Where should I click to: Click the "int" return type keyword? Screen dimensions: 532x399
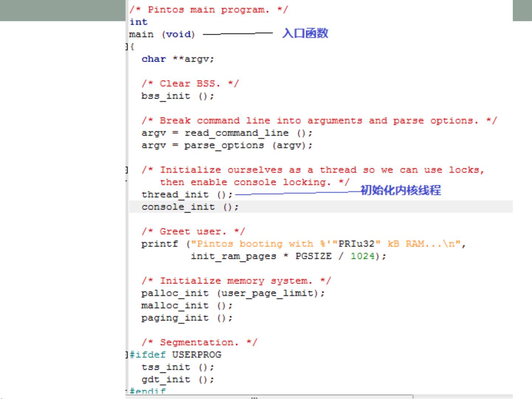pos(138,22)
